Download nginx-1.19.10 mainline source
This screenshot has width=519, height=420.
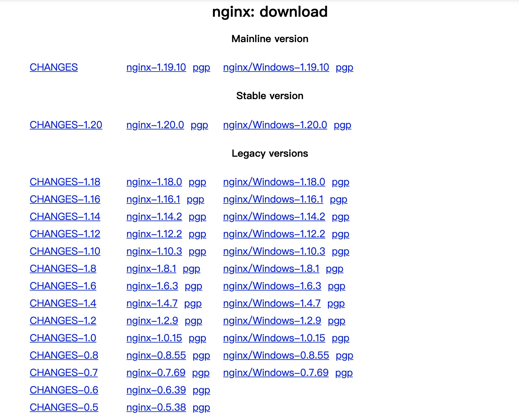click(x=156, y=67)
